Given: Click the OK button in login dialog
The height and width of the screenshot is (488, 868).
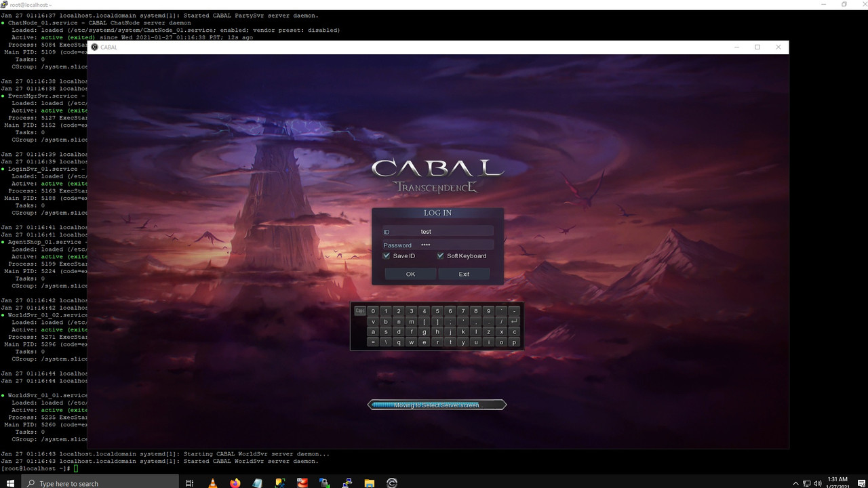Looking at the screenshot, I should 410,274.
